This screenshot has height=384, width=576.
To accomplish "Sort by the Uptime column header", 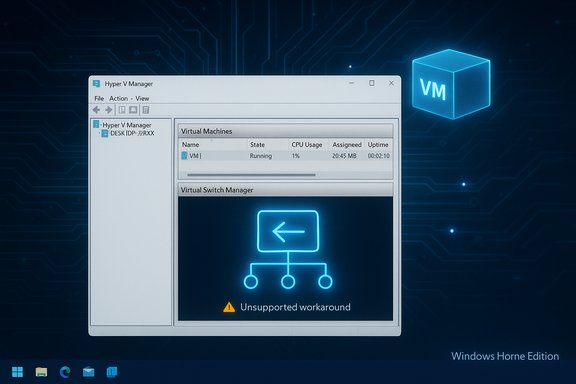I will pos(378,144).
